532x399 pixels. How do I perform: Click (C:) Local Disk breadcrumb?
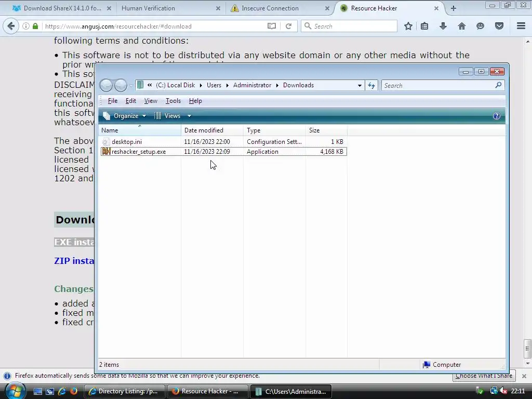click(x=175, y=85)
